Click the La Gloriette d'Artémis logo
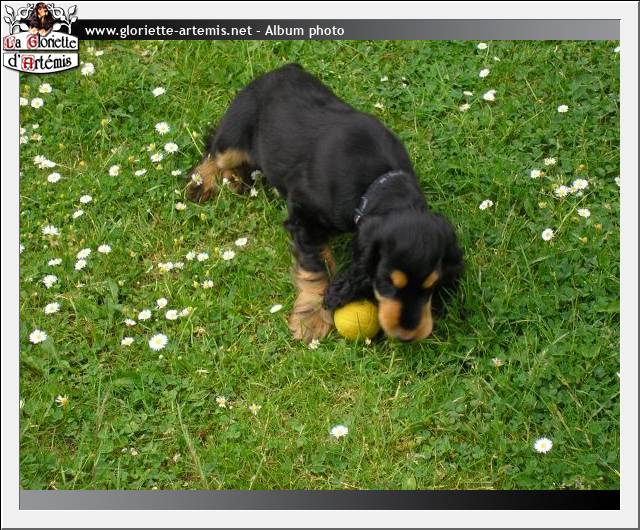Image resolution: width=640 pixels, height=530 pixels. [40, 40]
